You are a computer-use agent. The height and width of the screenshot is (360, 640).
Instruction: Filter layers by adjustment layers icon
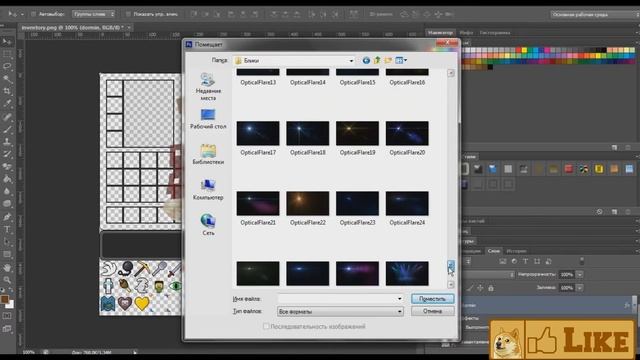[514, 261]
